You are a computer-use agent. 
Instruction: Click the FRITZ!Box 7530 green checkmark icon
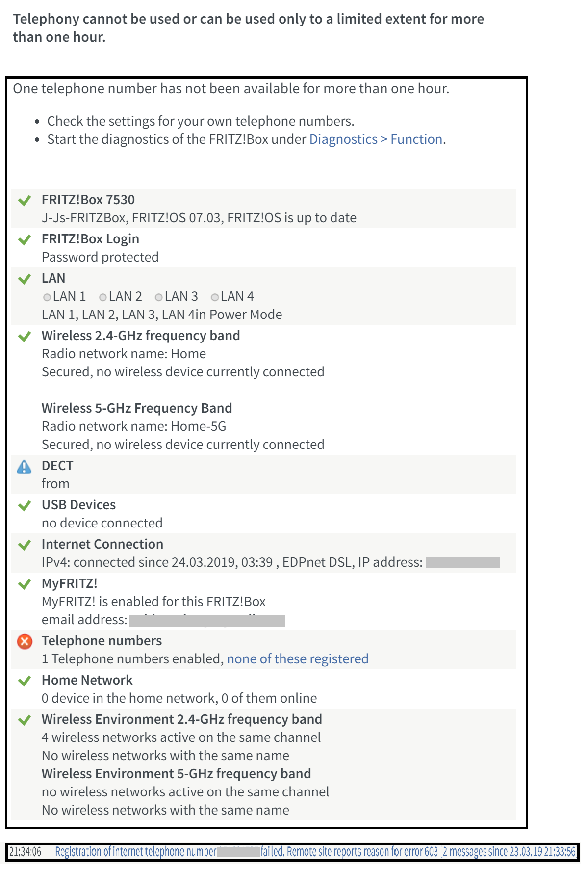(25, 201)
